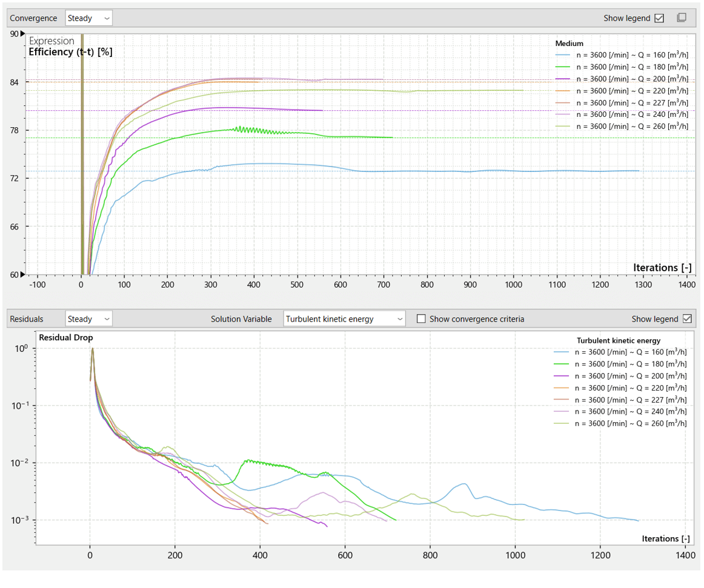Click the Residual Drop plot title
The height and width of the screenshot is (588, 704).
pyautogui.click(x=66, y=337)
